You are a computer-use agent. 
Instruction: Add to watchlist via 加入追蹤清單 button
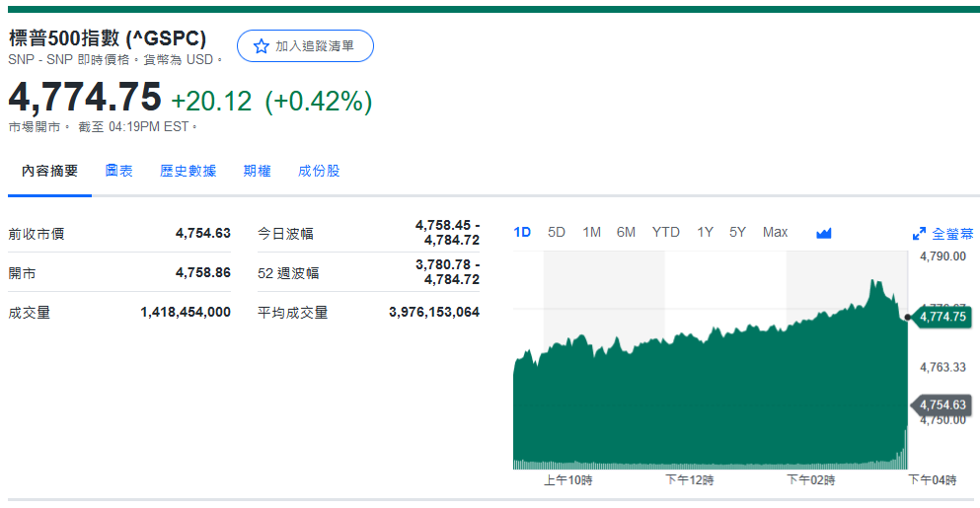pyautogui.click(x=305, y=46)
